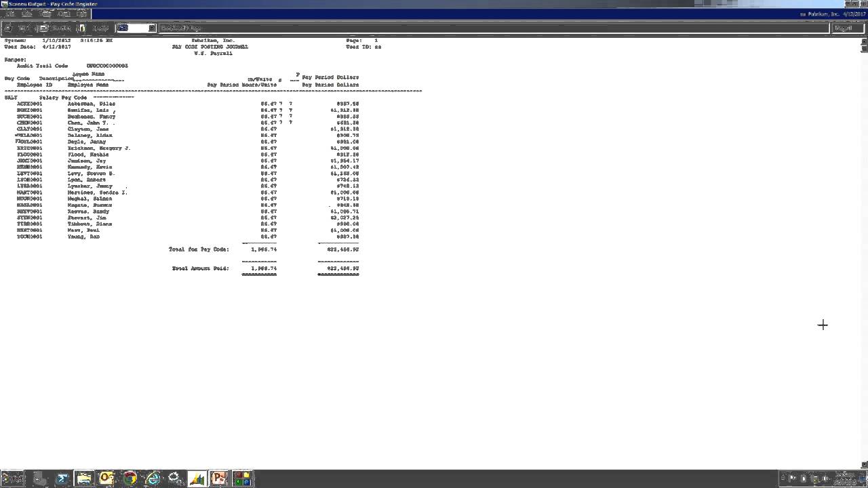Click the vertical scrollbar up arrow
The width and height of the screenshot is (868, 488).
[864, 42]
